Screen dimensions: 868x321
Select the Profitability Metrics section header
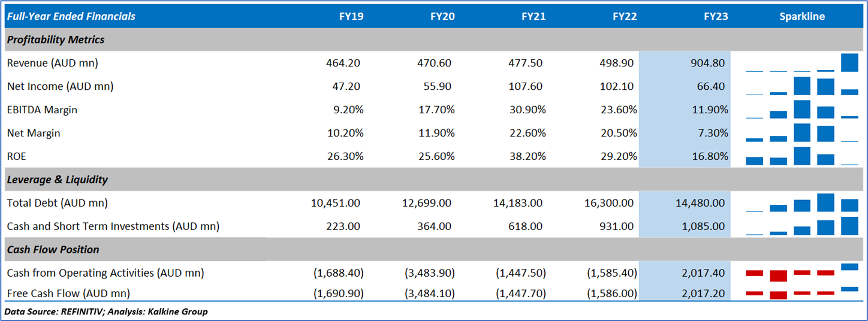[56, 40]
